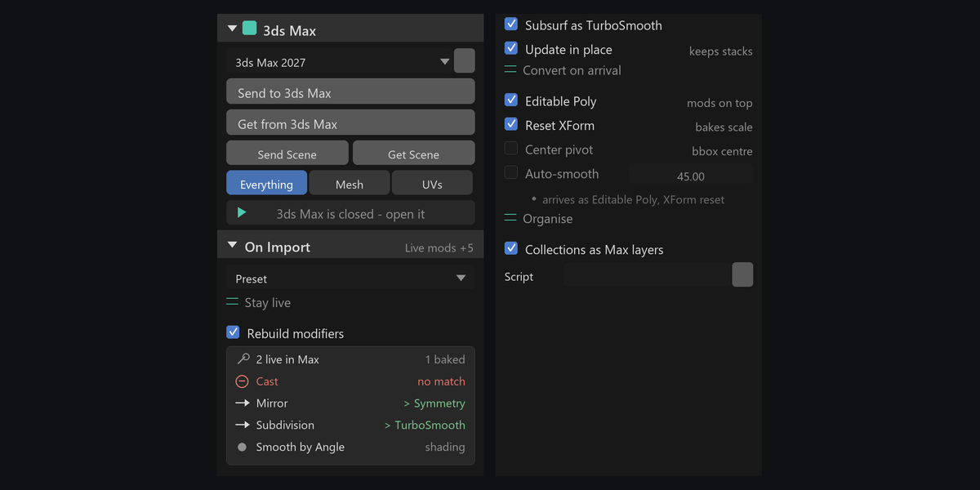This screenshot has width=980, height=490.
Task: Select the UVs tab
Action: point(432,183)
